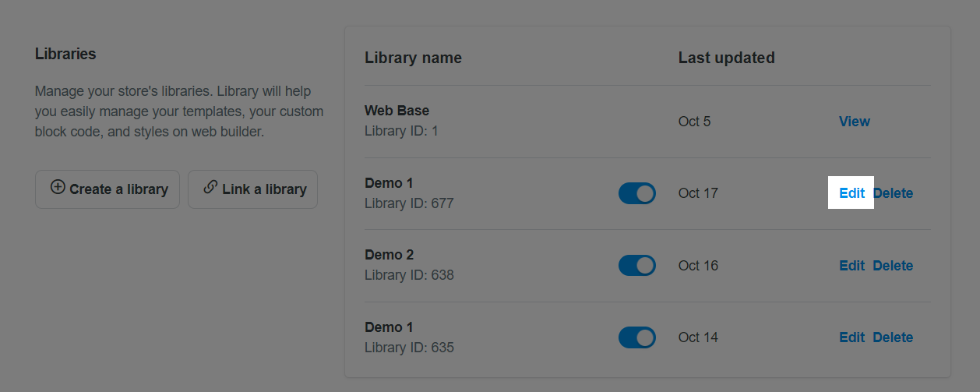Screen dimensions: 980x392
Task: Delete the Demo 2 library
Action: pyautogui.click(x=893, y=266)
